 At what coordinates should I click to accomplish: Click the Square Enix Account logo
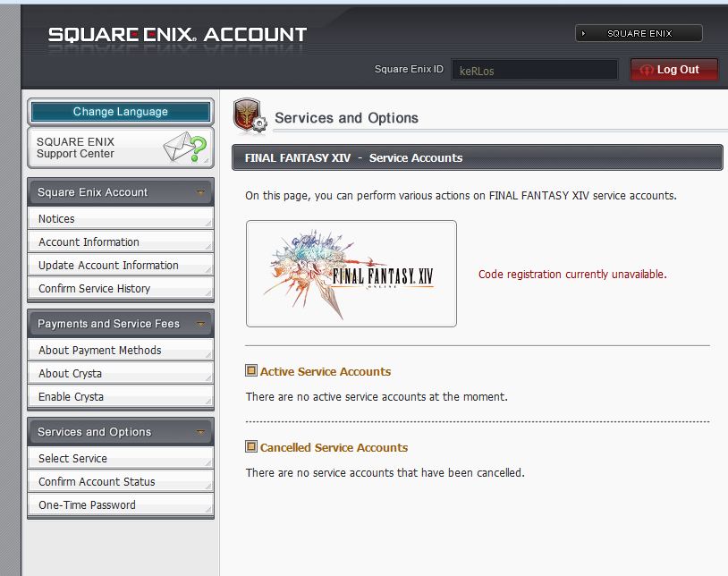coord(177,34)
